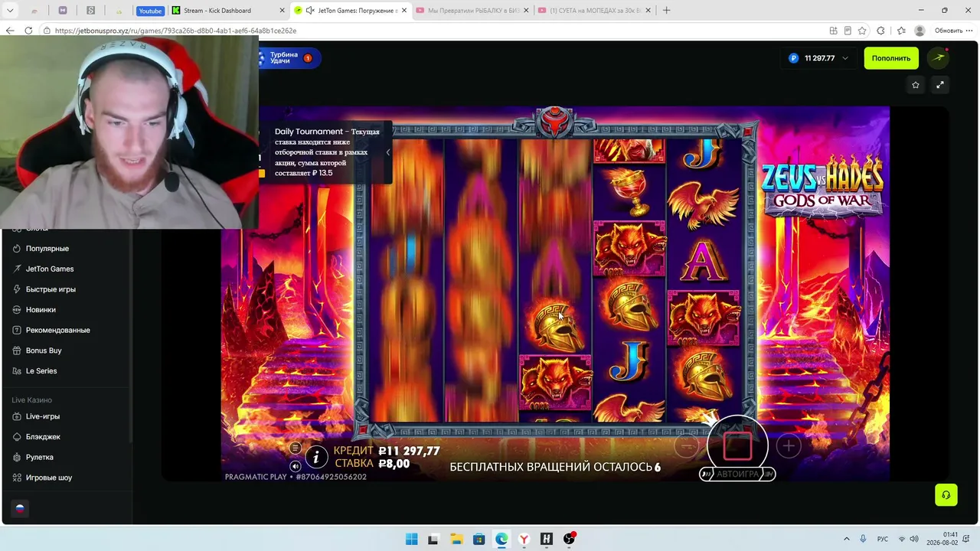Mute the slot game sound

pos(296,466)
